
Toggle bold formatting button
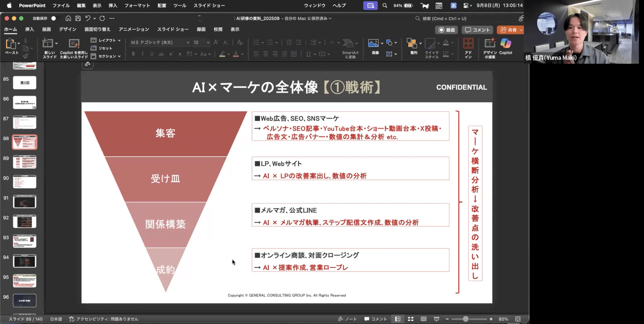coord(133,54)
